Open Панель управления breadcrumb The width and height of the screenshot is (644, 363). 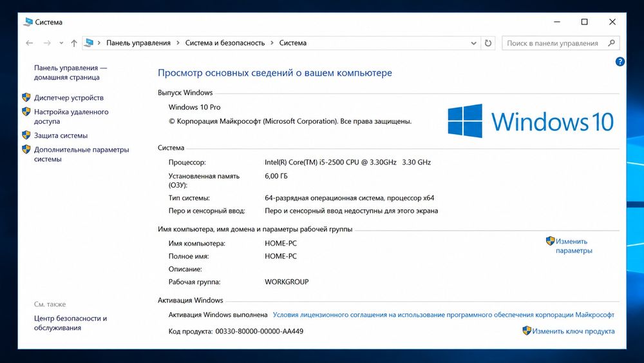(x=138, y=43)
